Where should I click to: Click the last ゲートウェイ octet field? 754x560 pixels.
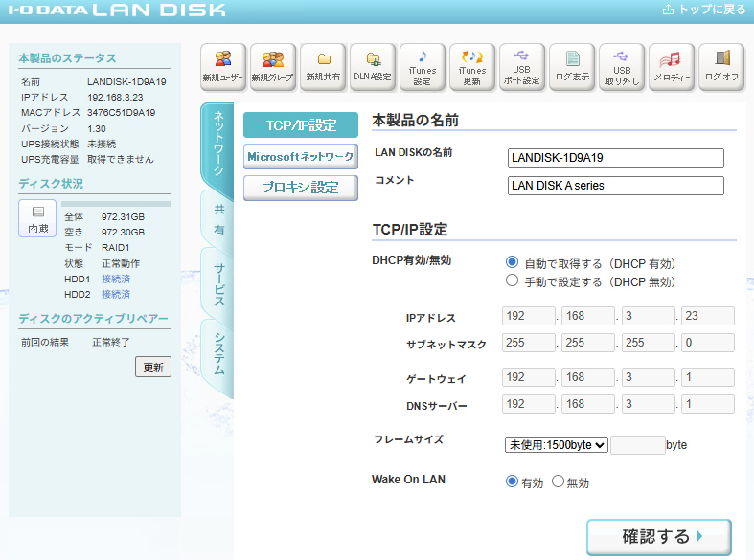pyautogui.click(x=708, y=377)
